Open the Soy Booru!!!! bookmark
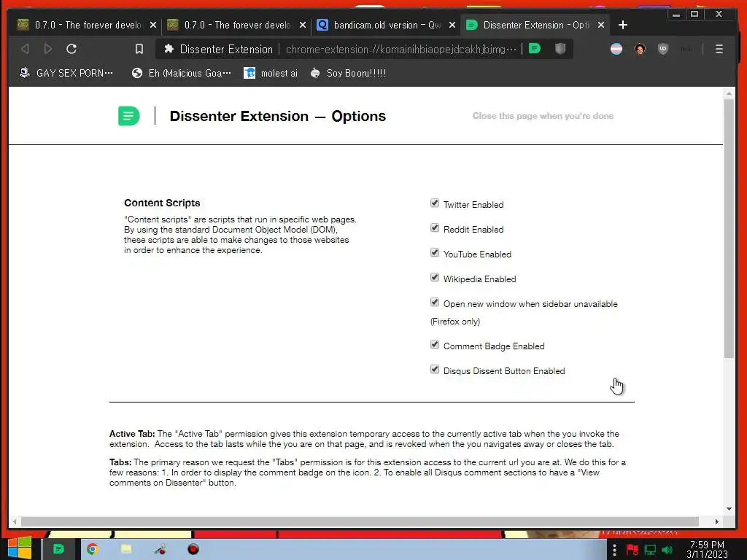 pyautogui.click(x=348, y=73)
